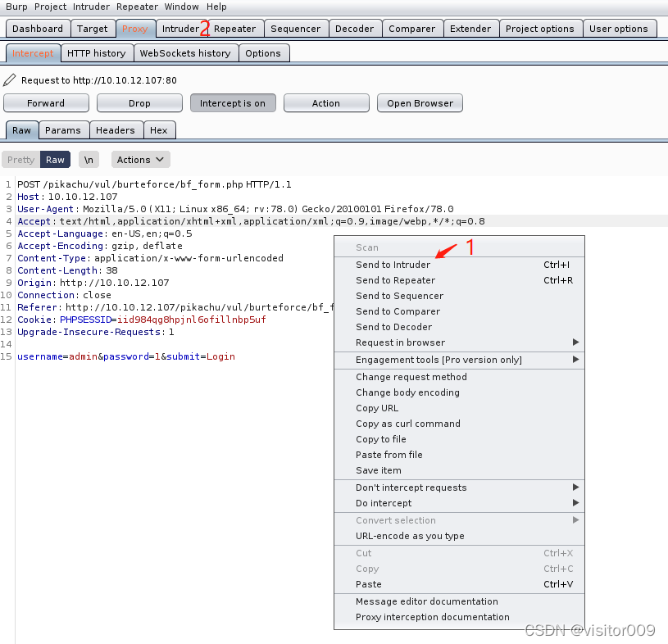The width and height of the screenshot is (668, 644).
Task: Switch to Pretty view mode
Action: 20,160
